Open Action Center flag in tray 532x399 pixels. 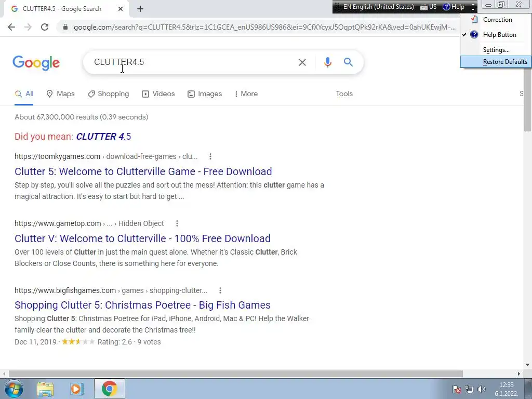point(457,389)
